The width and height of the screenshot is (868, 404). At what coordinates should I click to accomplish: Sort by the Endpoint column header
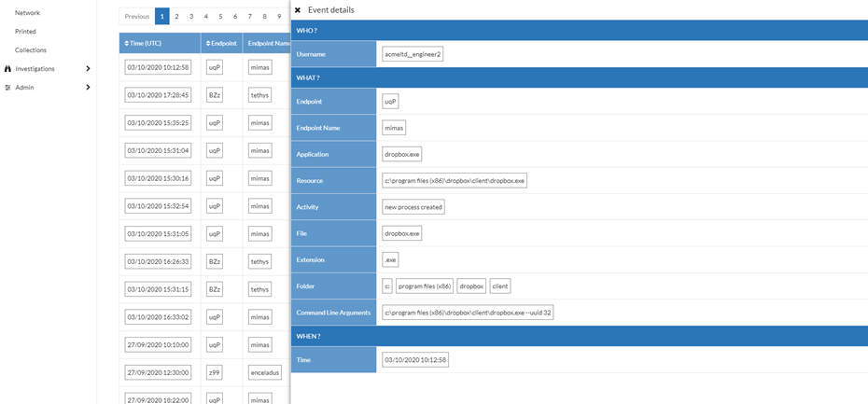(221, 43)
